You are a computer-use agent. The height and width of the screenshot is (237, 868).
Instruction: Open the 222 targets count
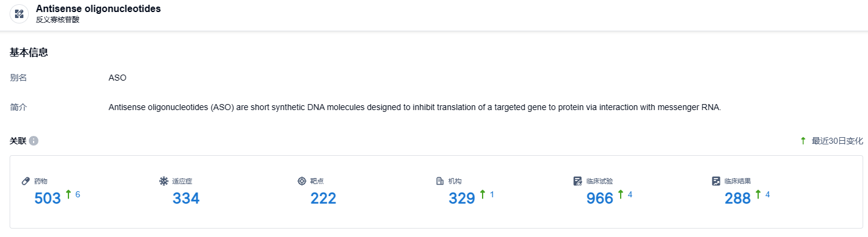click(x=324, y=199)
